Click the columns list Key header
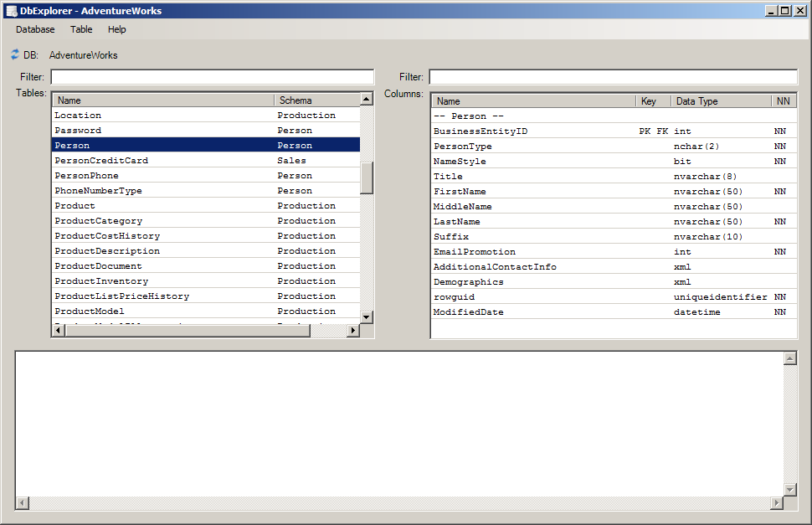The width and height of the screenshot is (812, 525). point(653,101)
